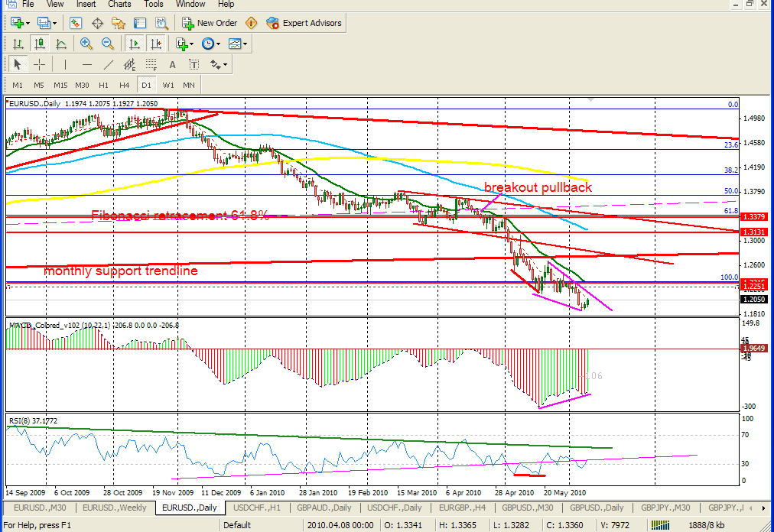
Task: Click the New Order button
Action: [x=210, y=23]
